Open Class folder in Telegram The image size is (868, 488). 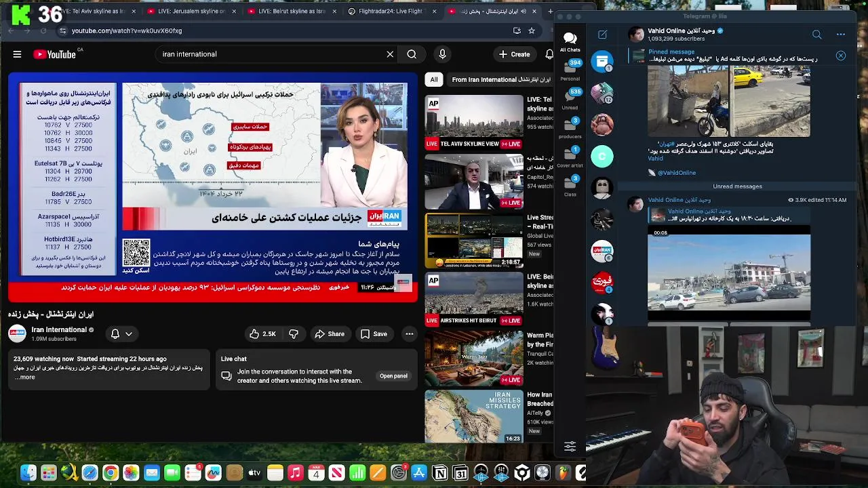point(570,186)
